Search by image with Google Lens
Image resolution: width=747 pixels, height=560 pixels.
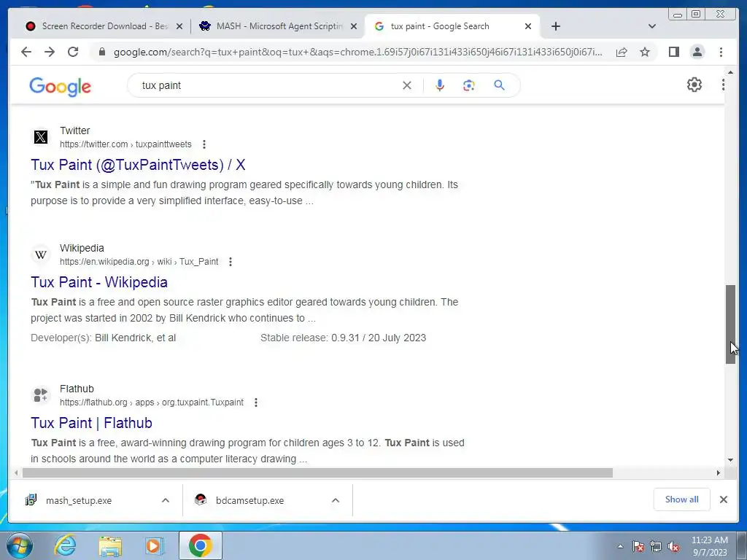(469, 85)
